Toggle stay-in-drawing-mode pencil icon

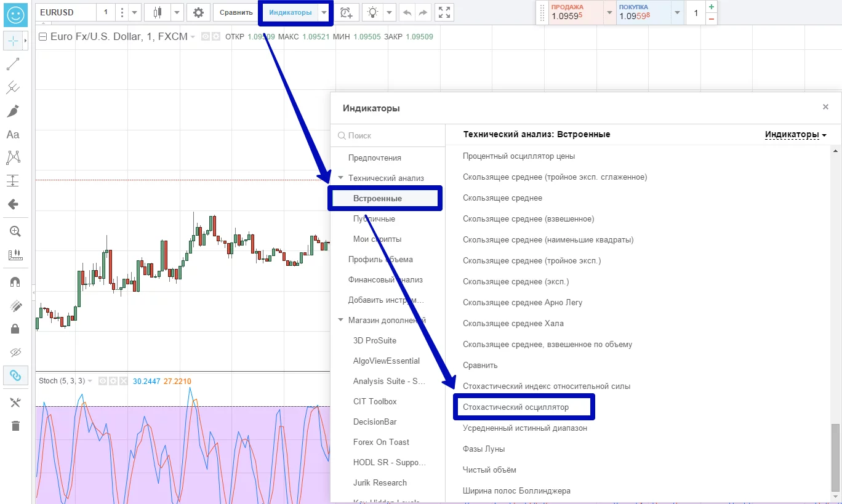tap(16, 305)
